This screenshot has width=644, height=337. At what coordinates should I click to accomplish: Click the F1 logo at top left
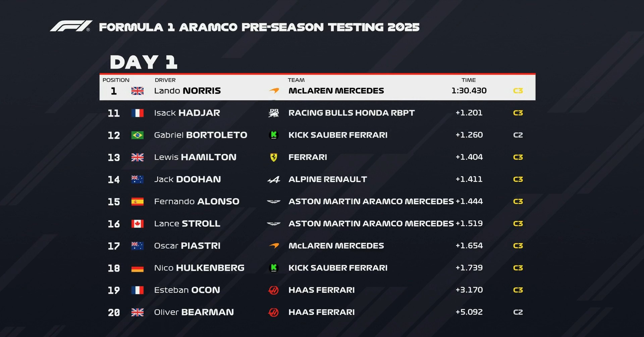point(71,26)
